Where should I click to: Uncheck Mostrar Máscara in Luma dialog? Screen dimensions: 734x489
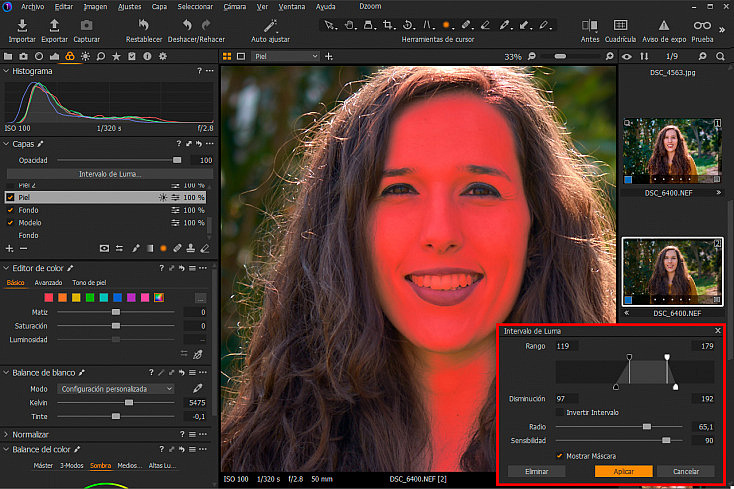coord(559,456)
